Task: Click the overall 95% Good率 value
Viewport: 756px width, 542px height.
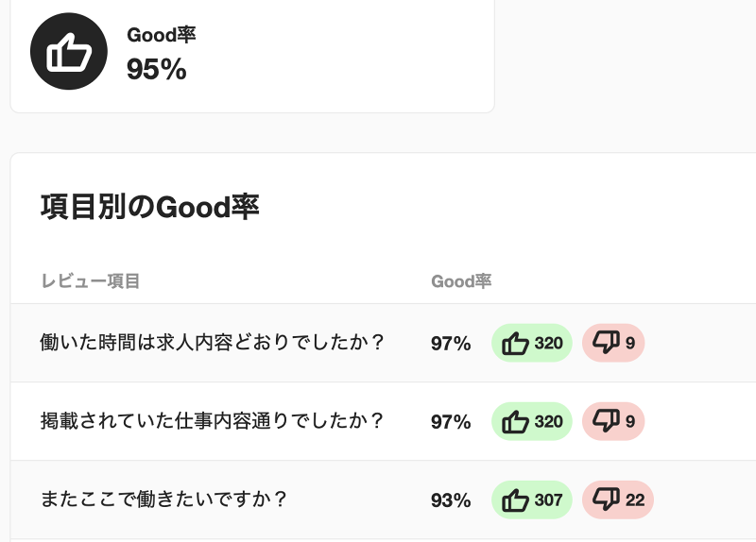Action: tap(157, 69)
